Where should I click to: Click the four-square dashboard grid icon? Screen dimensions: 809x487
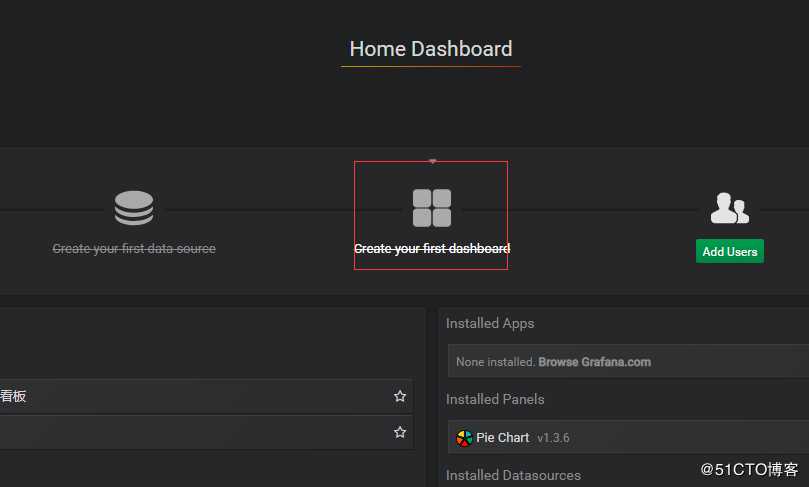click(x=432, y=208)
